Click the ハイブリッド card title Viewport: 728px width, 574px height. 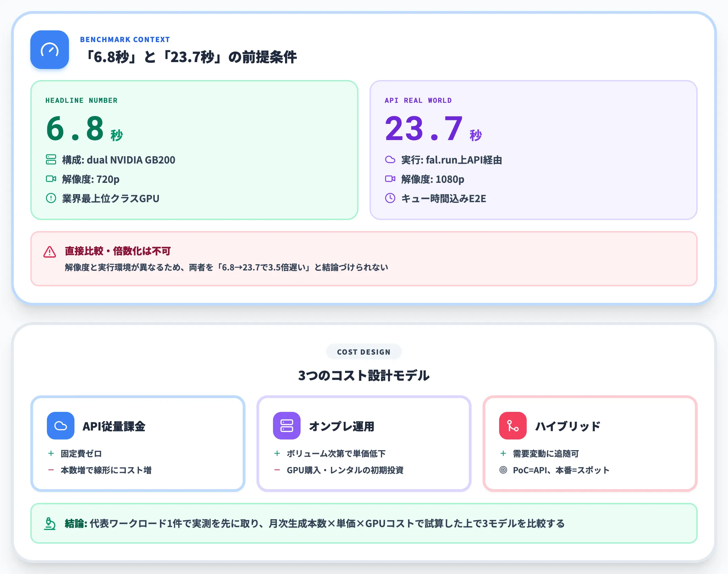tap(568, 426)
